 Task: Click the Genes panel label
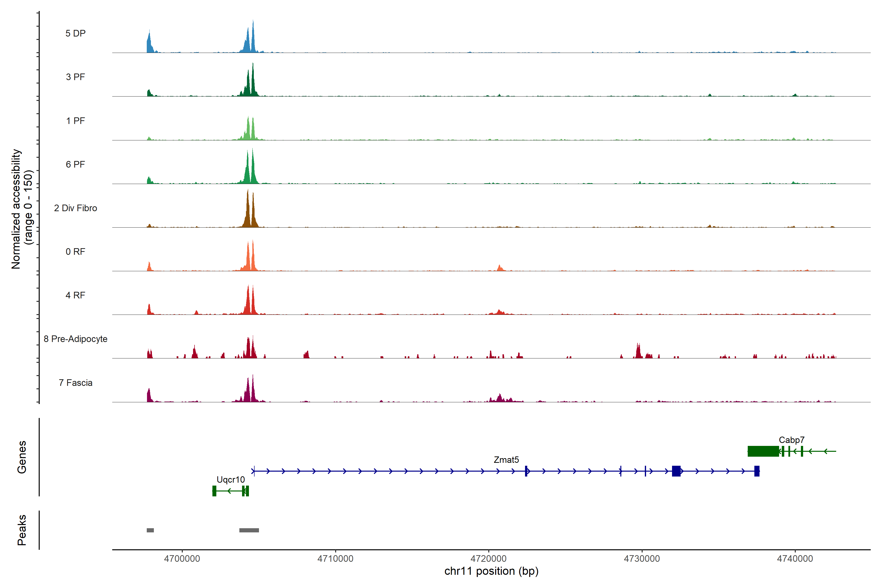(x=22, y=457)
